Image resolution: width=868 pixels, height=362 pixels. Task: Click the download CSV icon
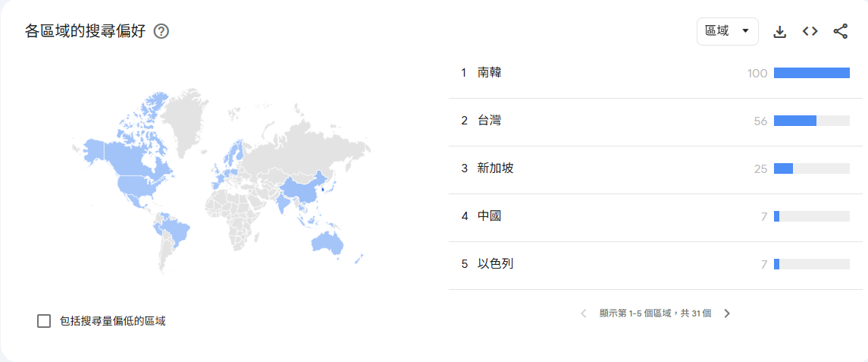[779, 32]
